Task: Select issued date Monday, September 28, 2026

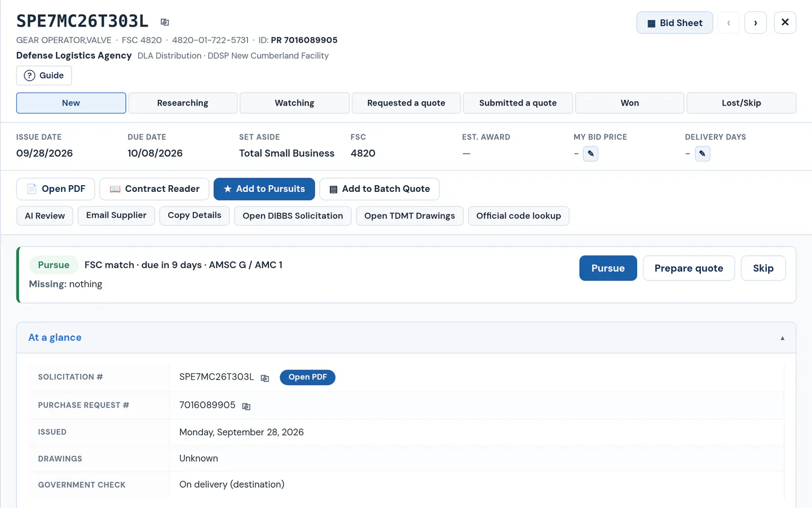Action: (241, 432)
